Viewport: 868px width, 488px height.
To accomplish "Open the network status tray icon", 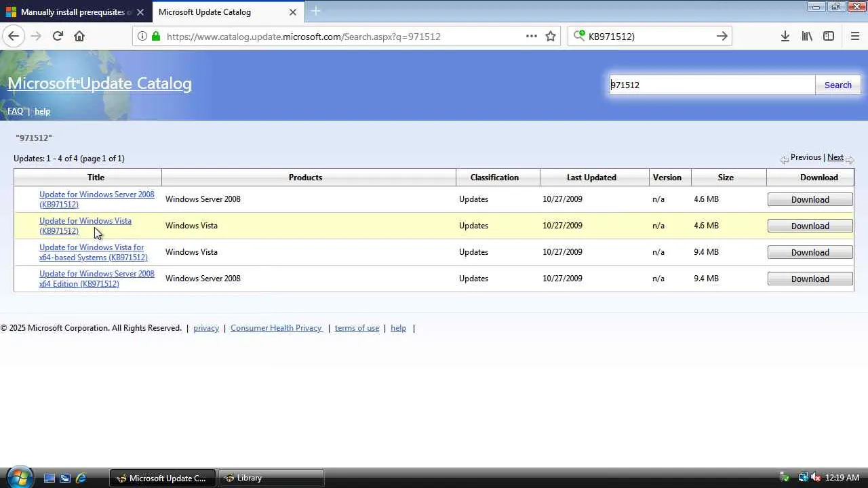I will (x=804, y=478).
